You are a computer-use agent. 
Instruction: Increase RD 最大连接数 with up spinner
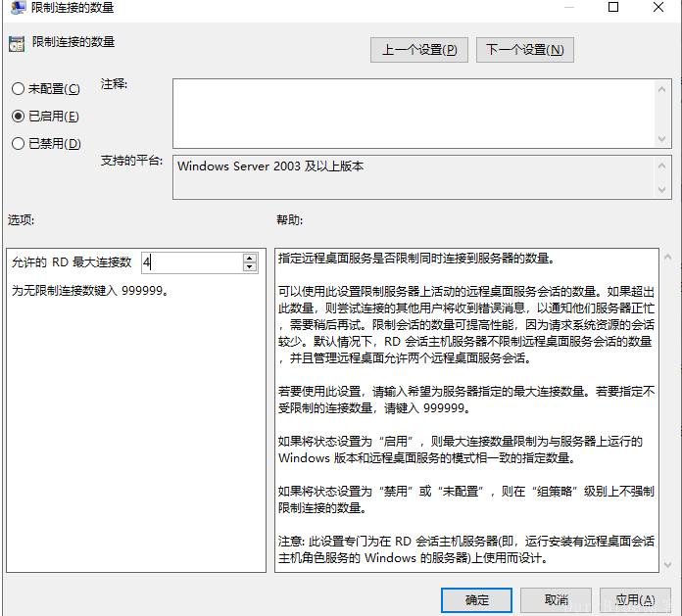coord(250,258)
